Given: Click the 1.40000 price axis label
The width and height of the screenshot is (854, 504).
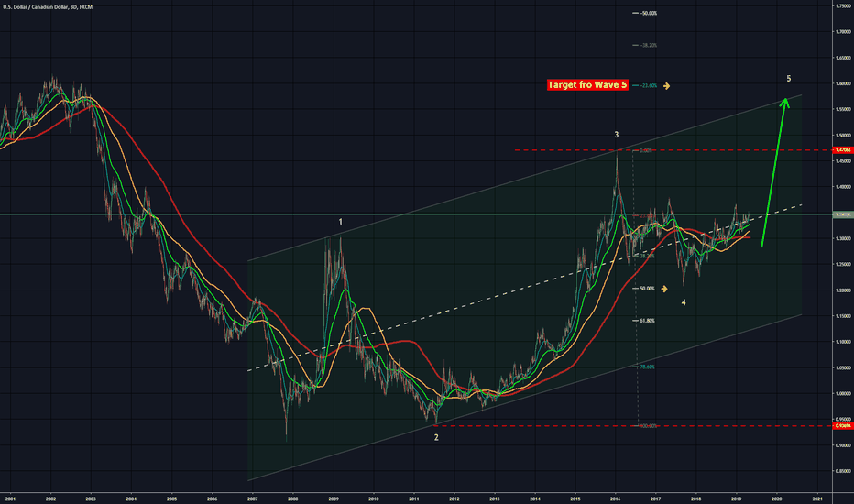Looking at the screenshot, I should pos(843,187).
